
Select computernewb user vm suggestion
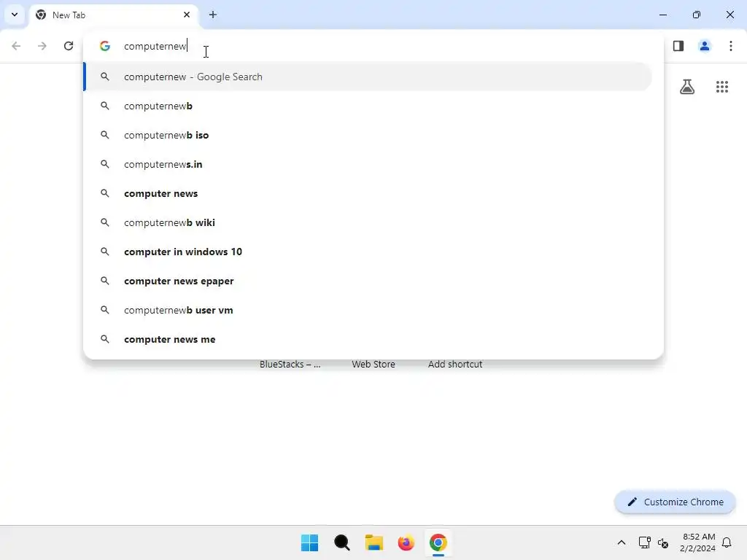(368, 310)
